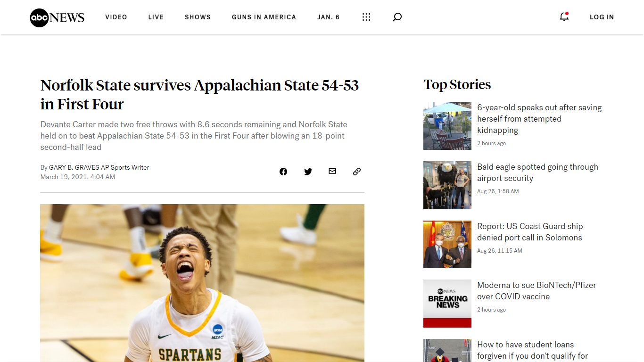Open the ABC News logo homepage

point(57,17)
